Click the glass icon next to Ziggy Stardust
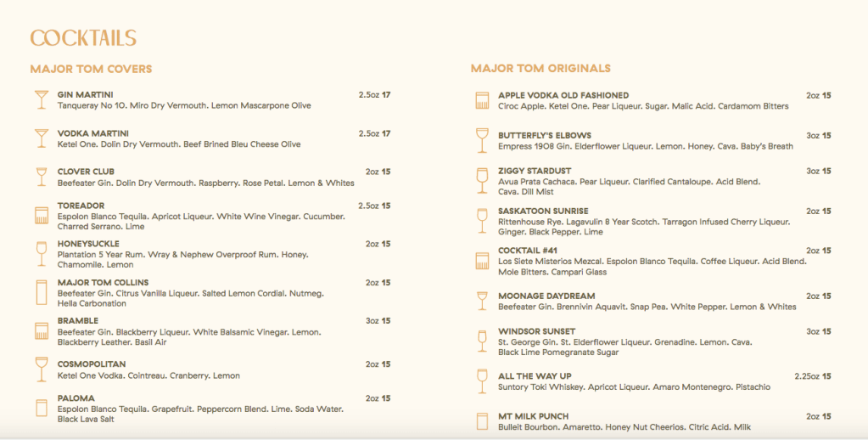Viewport: 868px width, 440px height. click(482, 180)
